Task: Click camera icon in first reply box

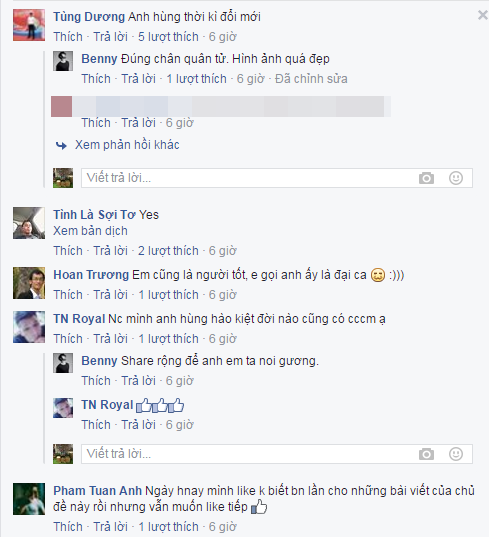Action: click(426, 178)
